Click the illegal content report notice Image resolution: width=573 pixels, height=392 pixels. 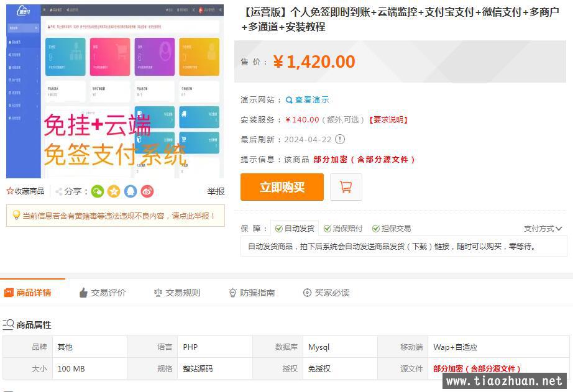116,216
